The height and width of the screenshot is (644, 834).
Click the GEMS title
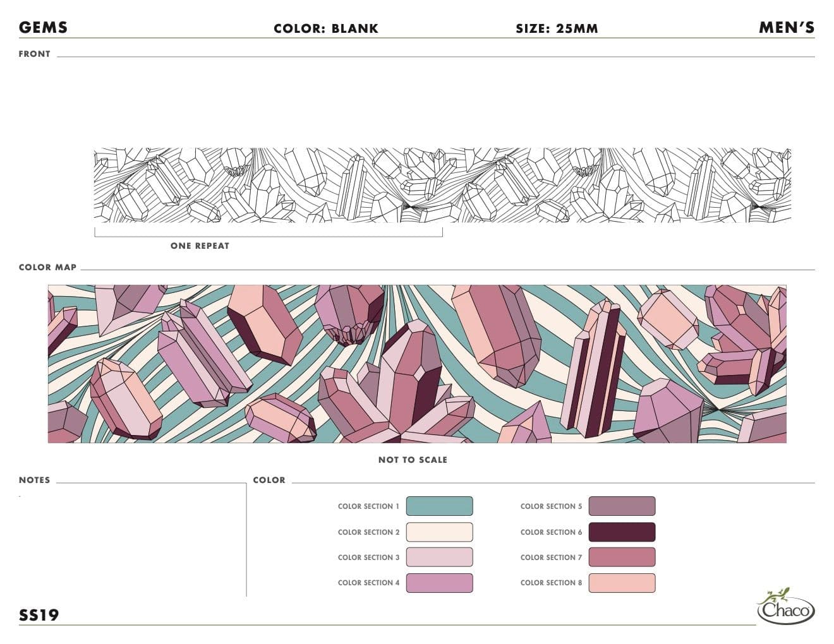[43, 27]
